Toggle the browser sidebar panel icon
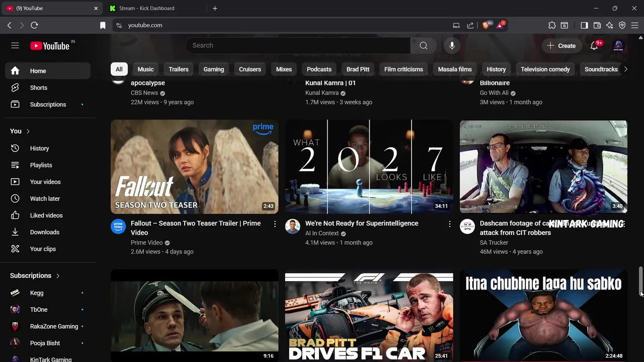The image size is (644, 362). coord(584,25)
